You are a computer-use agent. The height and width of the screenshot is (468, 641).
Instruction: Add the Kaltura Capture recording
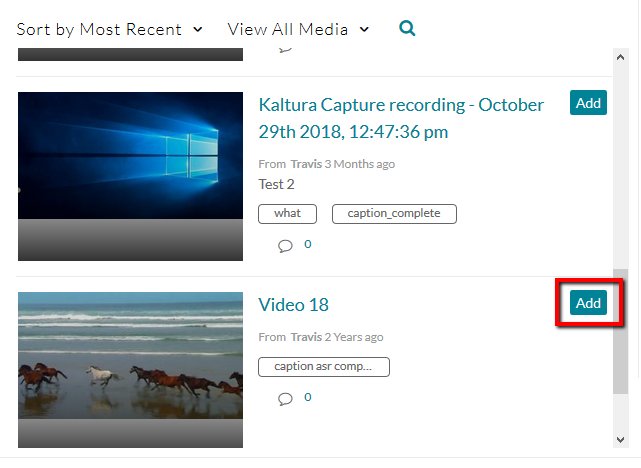(588, 103)
